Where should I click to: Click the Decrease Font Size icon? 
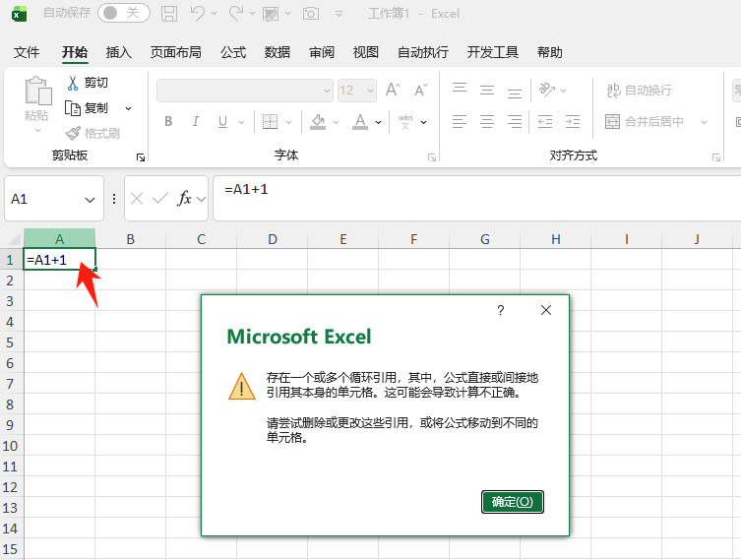pos(421,90)
